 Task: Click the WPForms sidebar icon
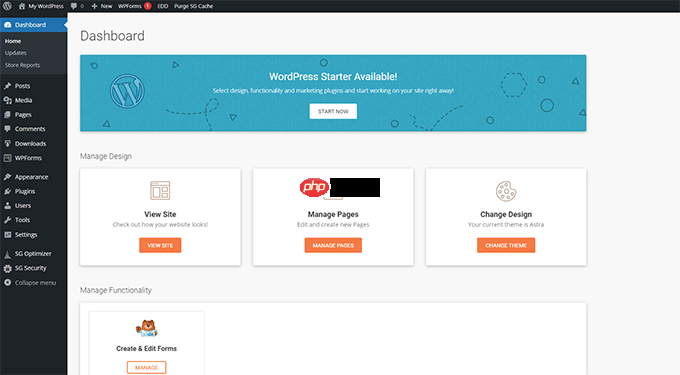[7, 158]
